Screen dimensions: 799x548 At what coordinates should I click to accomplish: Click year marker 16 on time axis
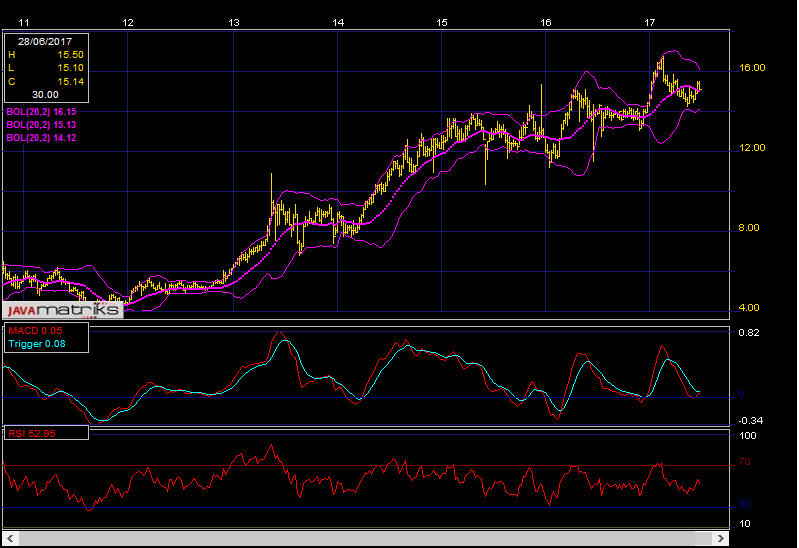tap(546, 22)
